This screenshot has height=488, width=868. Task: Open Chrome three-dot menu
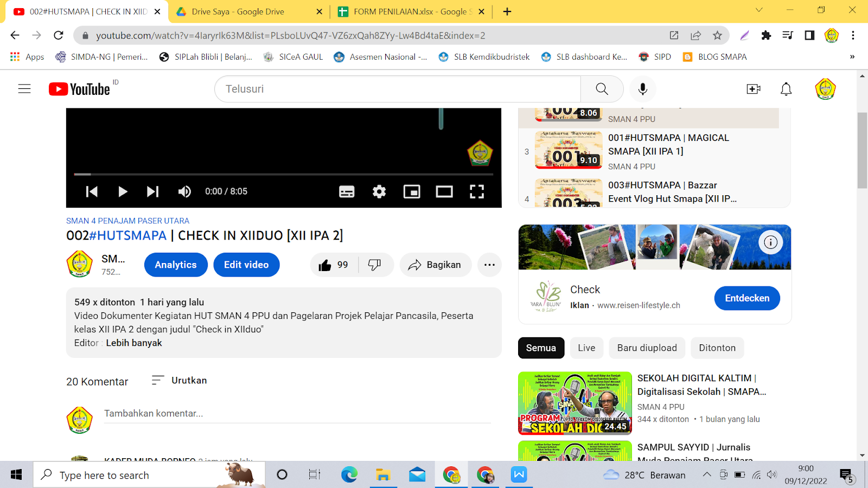pos(853,35)
